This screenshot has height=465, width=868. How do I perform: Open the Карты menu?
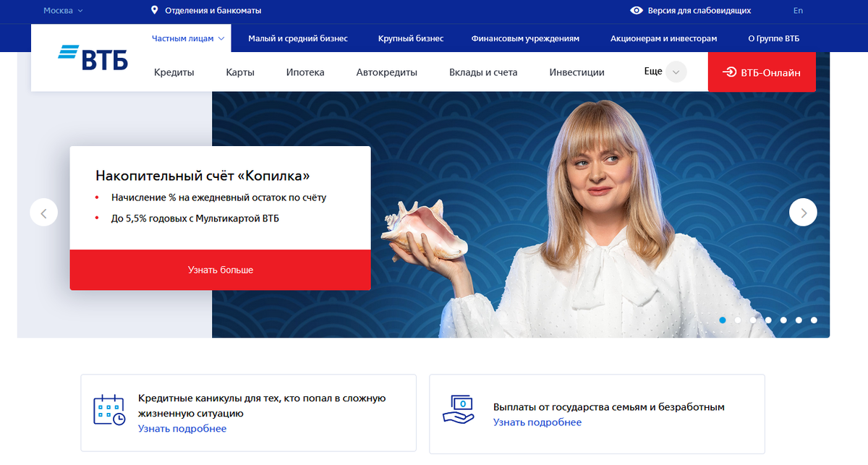(240, 72)
